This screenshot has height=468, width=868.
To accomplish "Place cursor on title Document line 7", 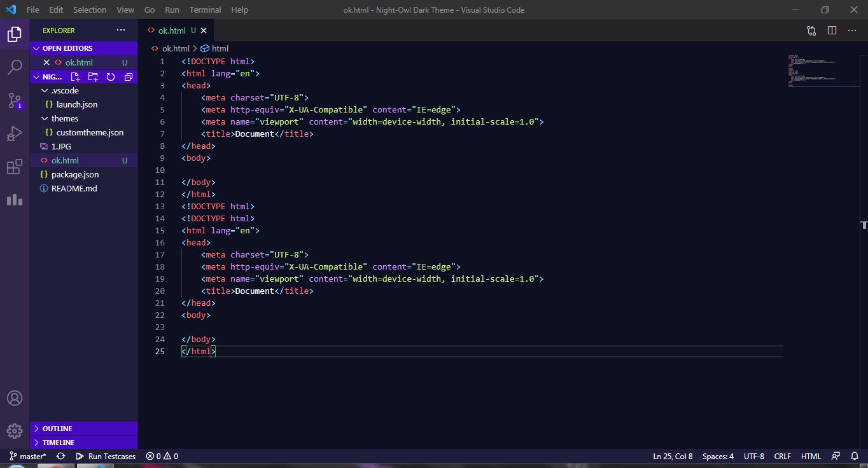I will click(257, 134).
